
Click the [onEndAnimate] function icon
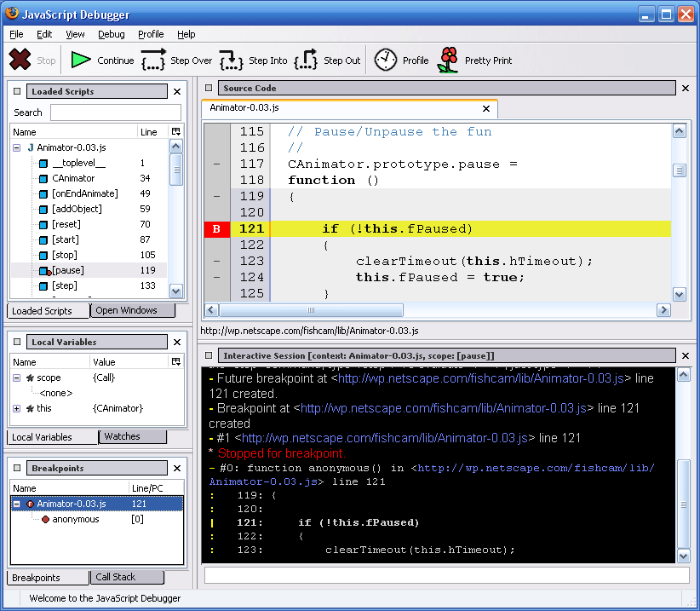(x=44, y=193)
